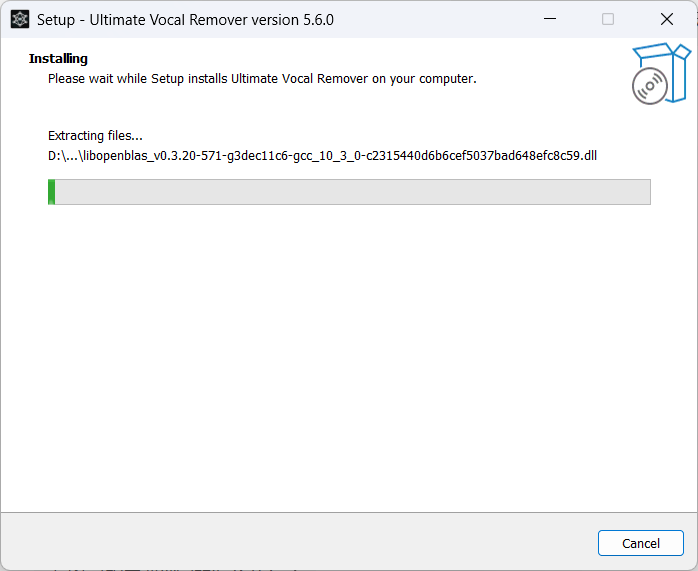Click the empty white area below progress bar
The width and height of the screenshot is (698, 571).
349,350
